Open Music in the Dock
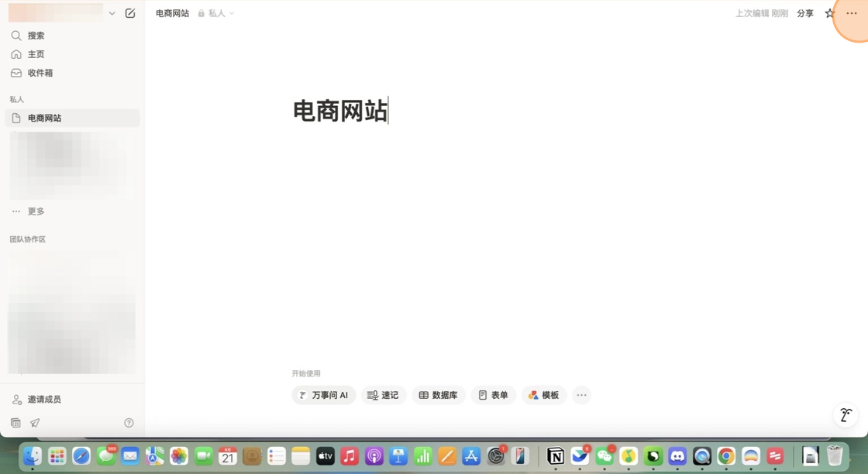 (350, 455)
